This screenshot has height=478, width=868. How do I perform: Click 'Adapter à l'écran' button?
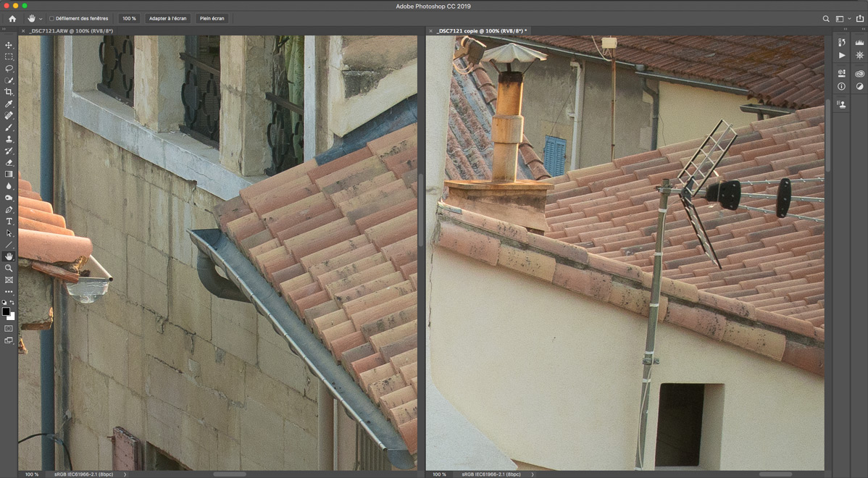point(167,18)
